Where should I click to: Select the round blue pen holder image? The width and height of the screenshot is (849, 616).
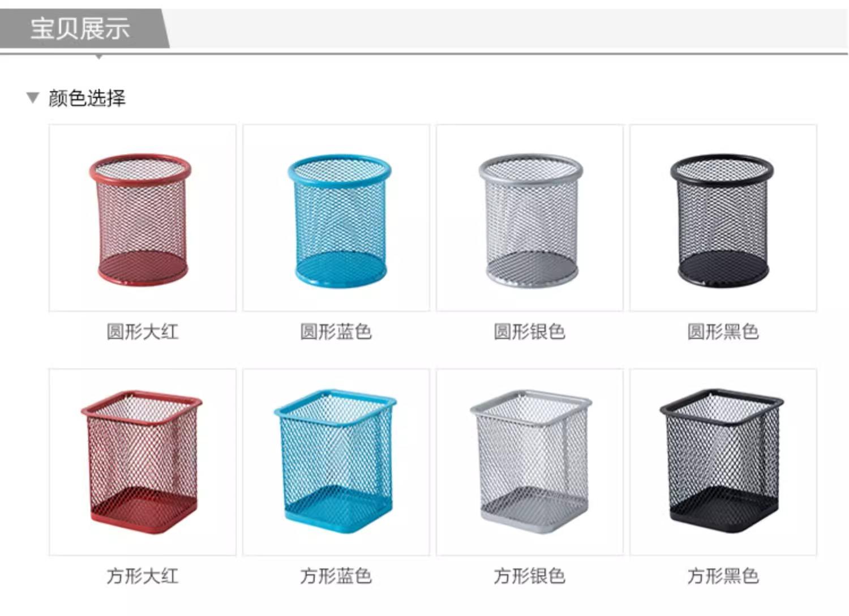[336, 218]
